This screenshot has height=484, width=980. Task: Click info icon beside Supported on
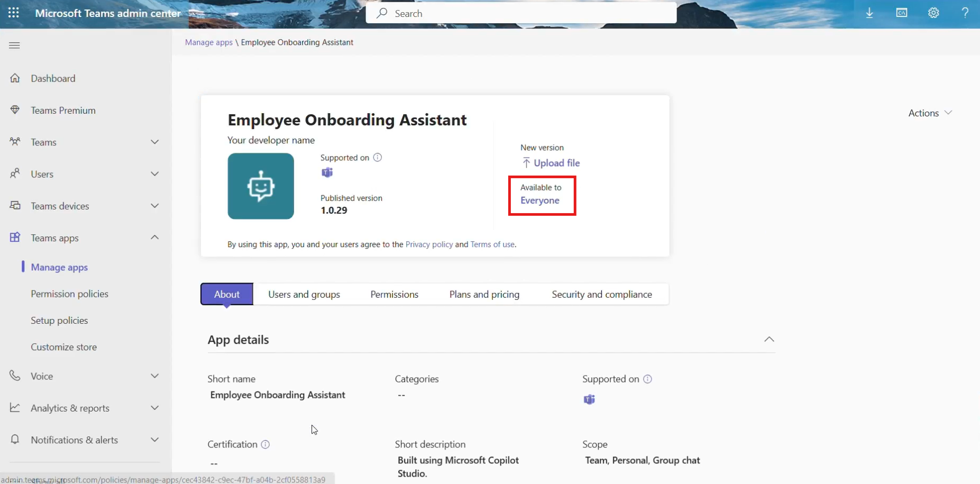coord(378,158)
